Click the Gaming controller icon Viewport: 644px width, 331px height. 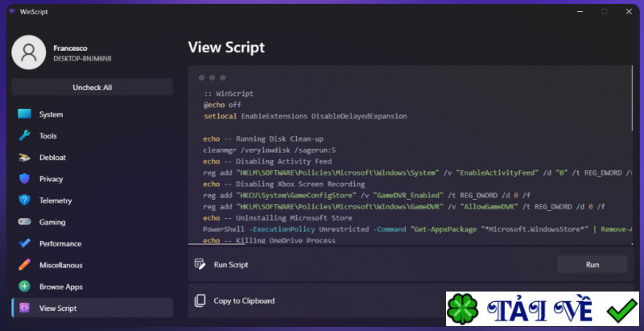[24, 222]
